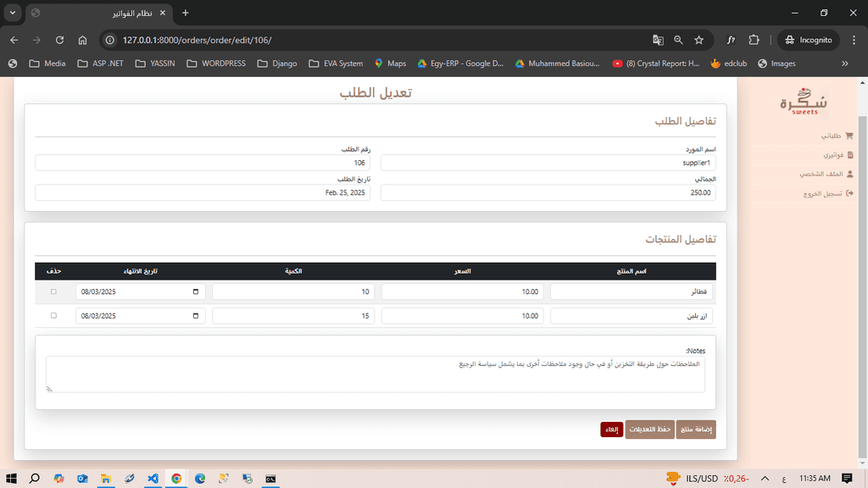View site information icon in address bar

point(110,40)
